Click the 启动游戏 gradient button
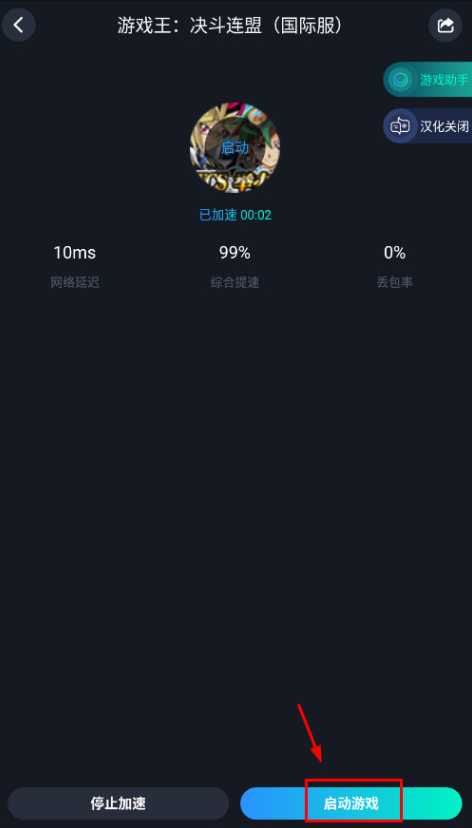Image resolution: width=472 pixels, height=828 pixels. (x=351, y=804)
